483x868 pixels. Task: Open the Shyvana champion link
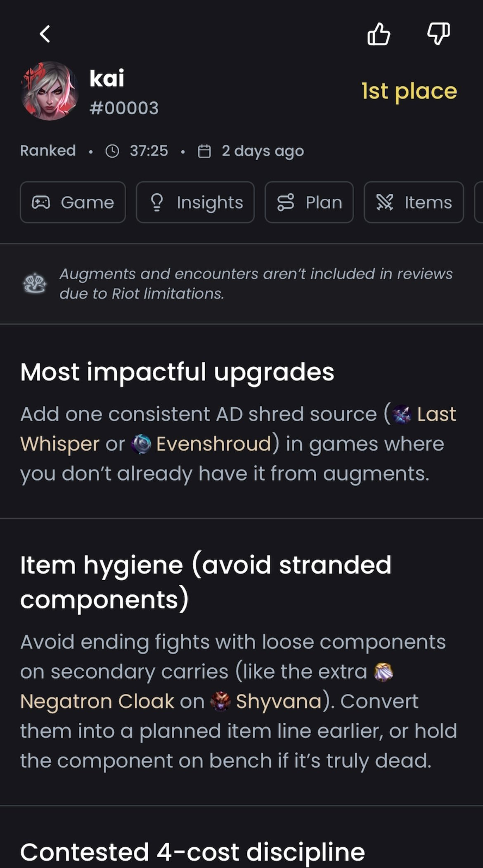pyautogui.click(x=278, y=702)
